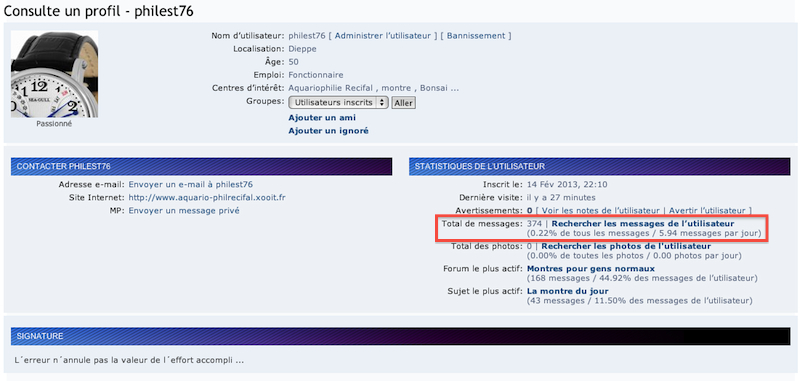Image resolution: width=800 pixels, height=381 pixels.
Task: Open the aquario-philrecifal.xooit.fr website link
Action: pos(207,197)
